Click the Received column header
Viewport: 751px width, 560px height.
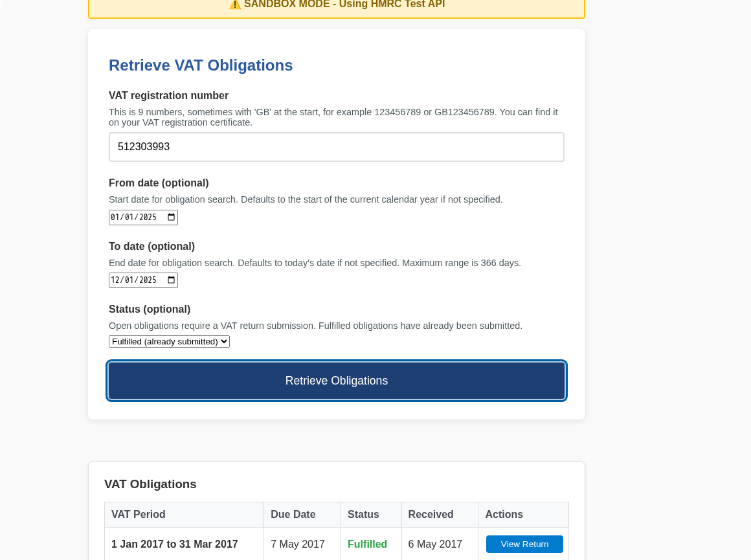(431, 514)
